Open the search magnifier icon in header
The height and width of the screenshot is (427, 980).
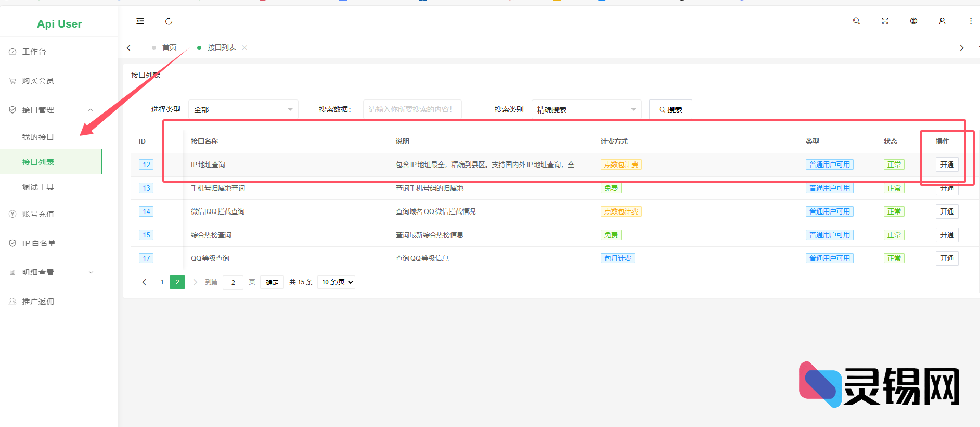856,21
